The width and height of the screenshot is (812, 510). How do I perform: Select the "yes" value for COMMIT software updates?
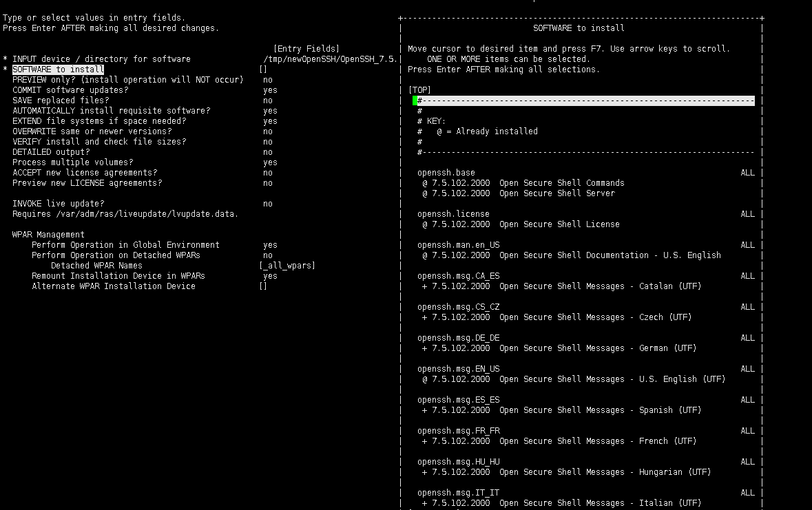(x=270, y=90)
